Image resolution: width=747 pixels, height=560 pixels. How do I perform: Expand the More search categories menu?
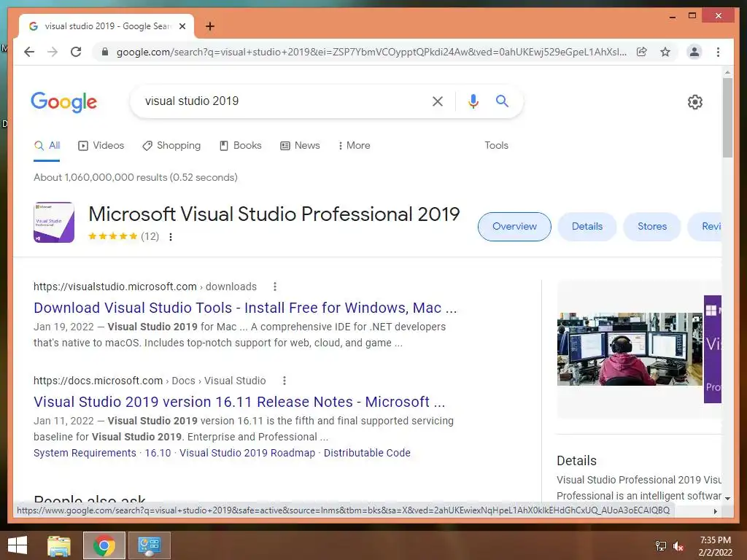[x=354, y=146]
